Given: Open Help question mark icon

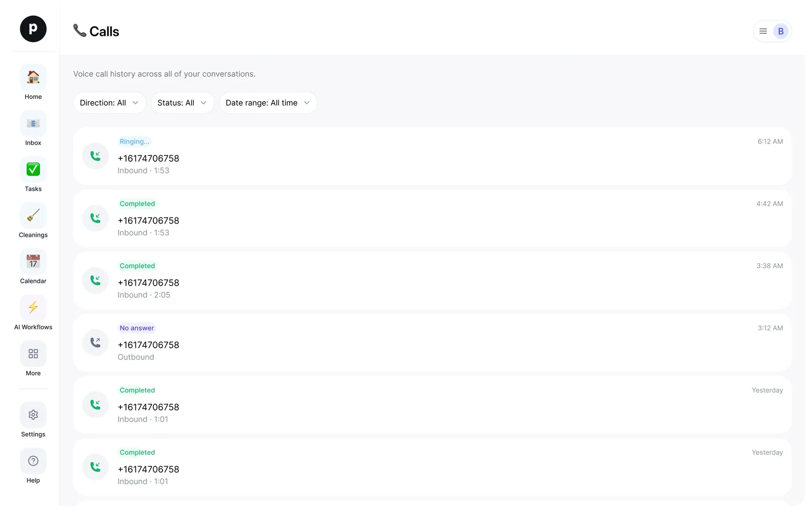Looking at the screenshot, I should click(x=33, y=461).
